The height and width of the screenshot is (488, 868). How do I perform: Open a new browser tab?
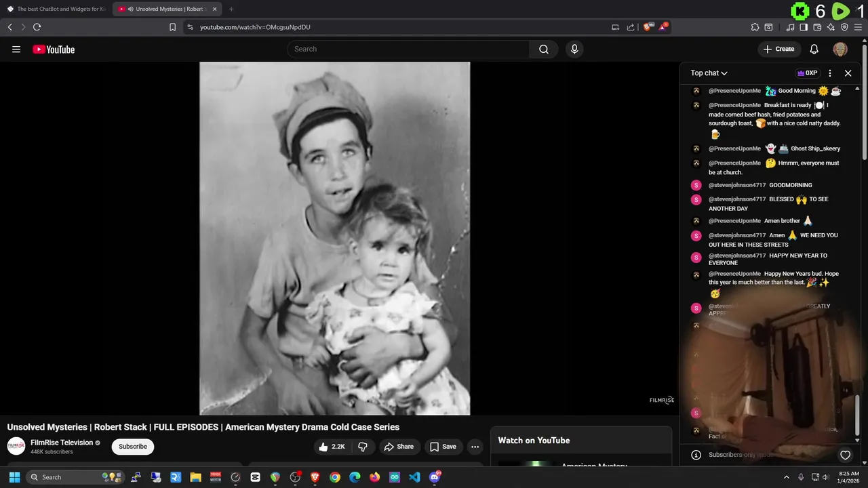click(x=231, y=9)
